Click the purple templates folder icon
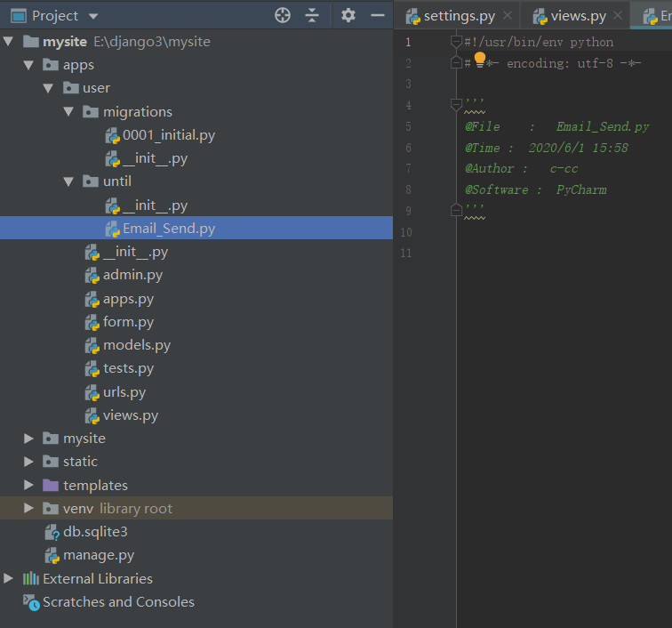672x628 pixels. click(51, 485)
